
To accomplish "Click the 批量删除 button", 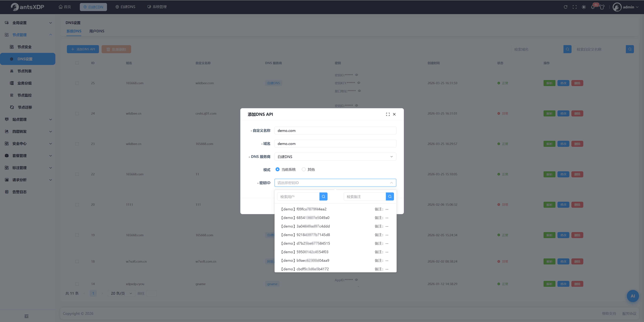I will pos(116,49).
